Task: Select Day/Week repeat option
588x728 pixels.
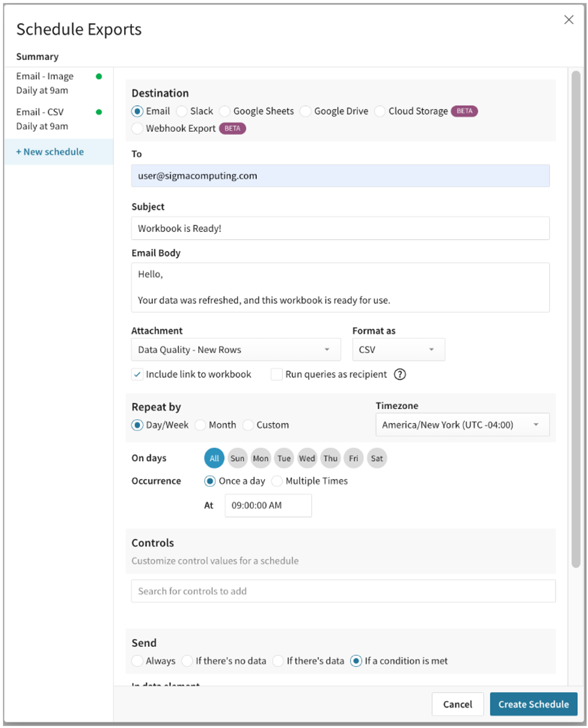Action: click(137, 425)
